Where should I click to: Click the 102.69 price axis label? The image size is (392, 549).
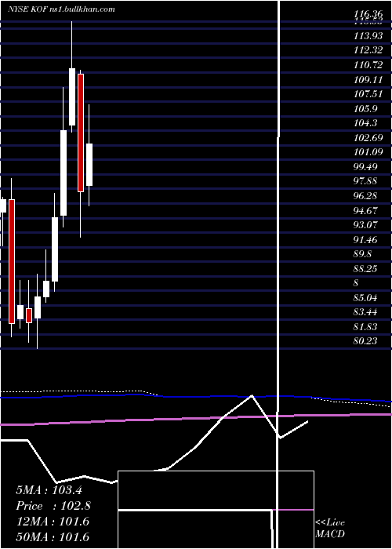pyautogui.click(x=368, y=138)
